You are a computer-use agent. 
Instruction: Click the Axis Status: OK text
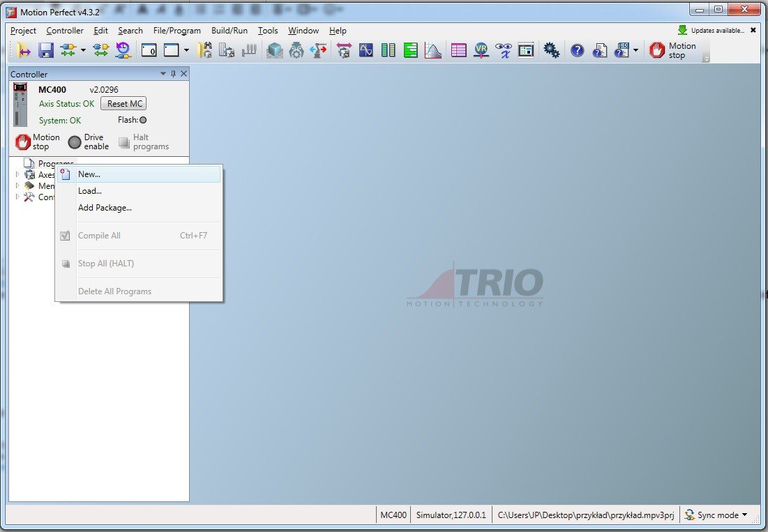(66, 104)
